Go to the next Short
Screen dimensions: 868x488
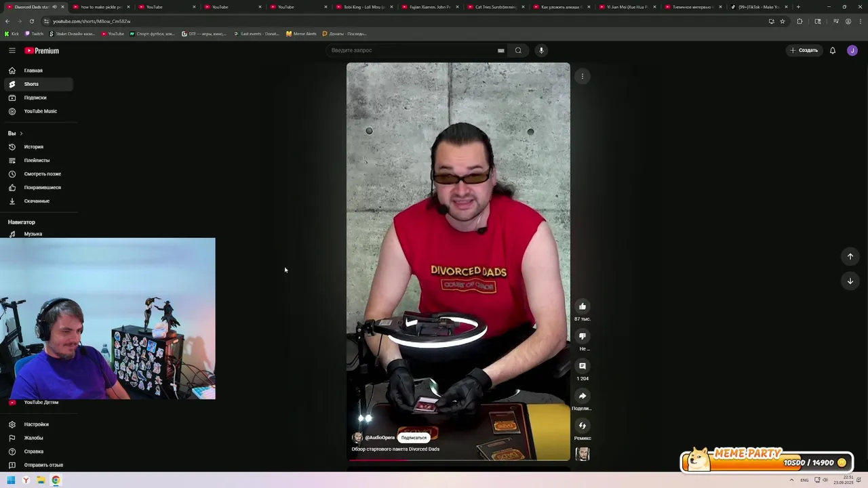tap(850, 281)
